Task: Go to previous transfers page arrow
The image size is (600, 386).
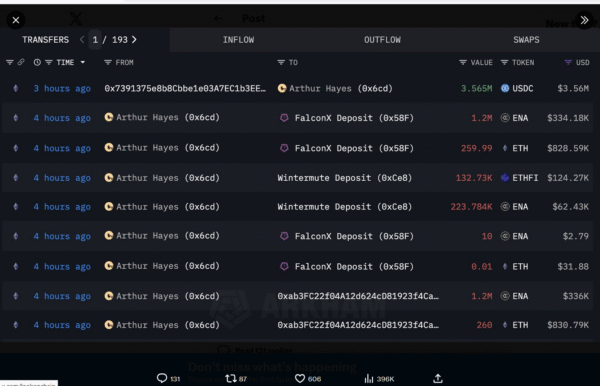Action: (82, 39)
